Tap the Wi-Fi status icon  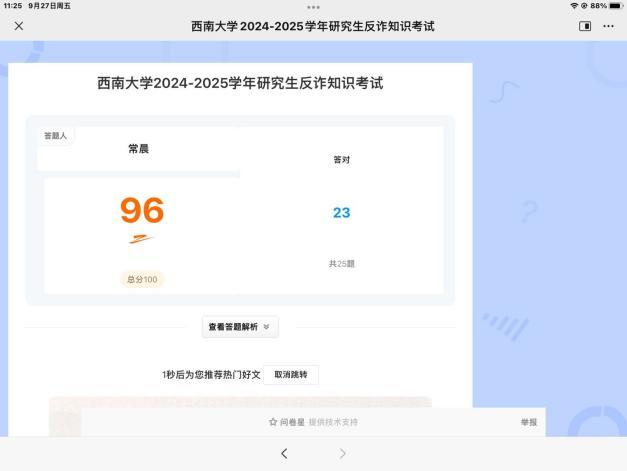(575, 6)
